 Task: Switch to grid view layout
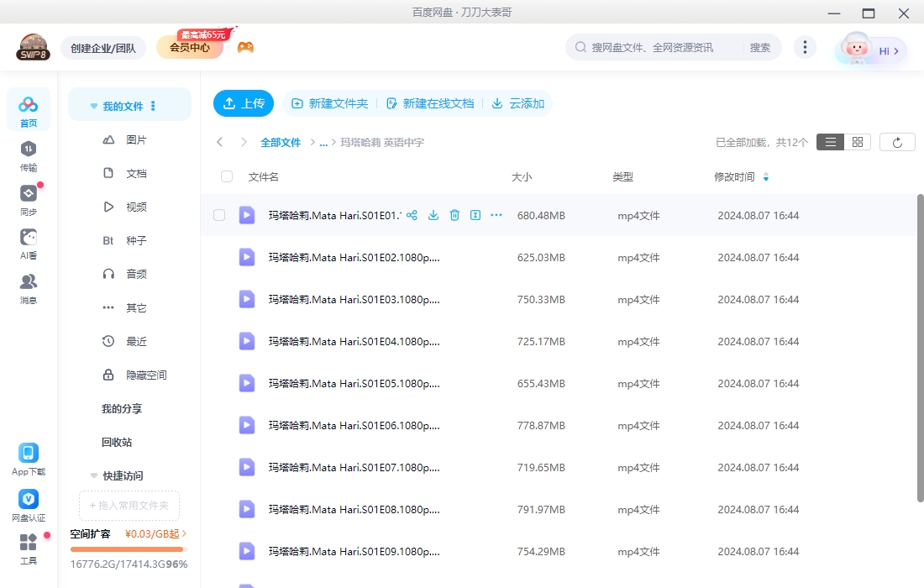(x=857, y=141)
